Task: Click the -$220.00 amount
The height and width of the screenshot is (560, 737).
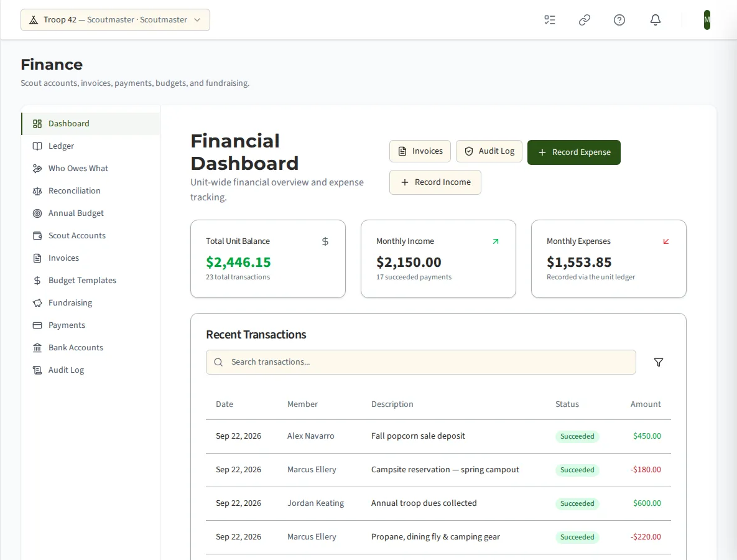Action: (x=646, y=537)
